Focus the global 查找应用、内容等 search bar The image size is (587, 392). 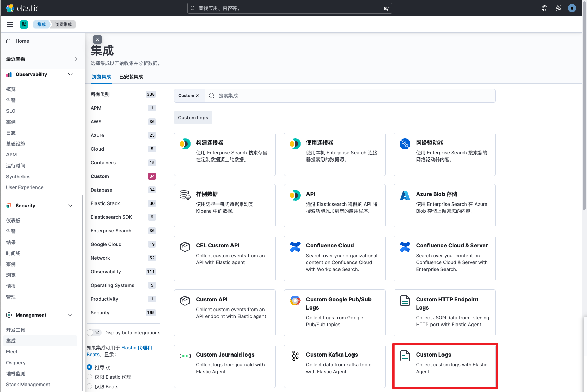click(290, 8)
